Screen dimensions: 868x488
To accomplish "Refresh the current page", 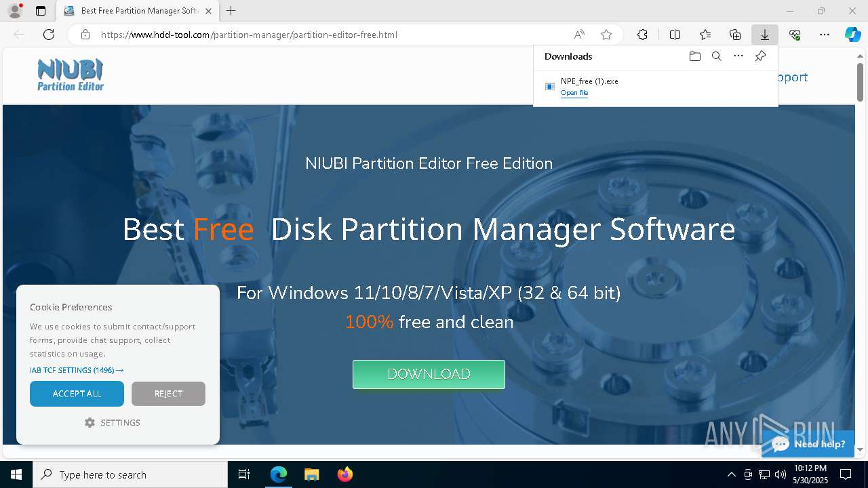I will tap(49, 35).
